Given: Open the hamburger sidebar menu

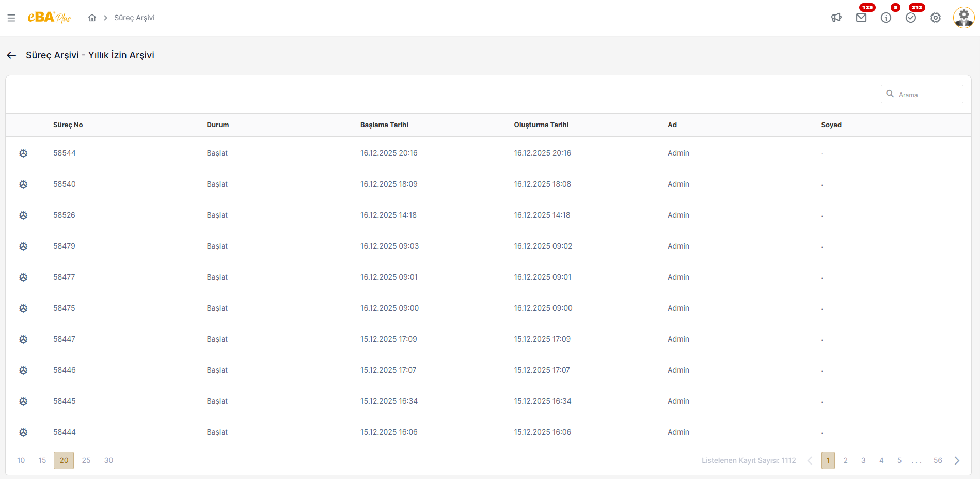Looking at the screenshot, I should point(11,18).
